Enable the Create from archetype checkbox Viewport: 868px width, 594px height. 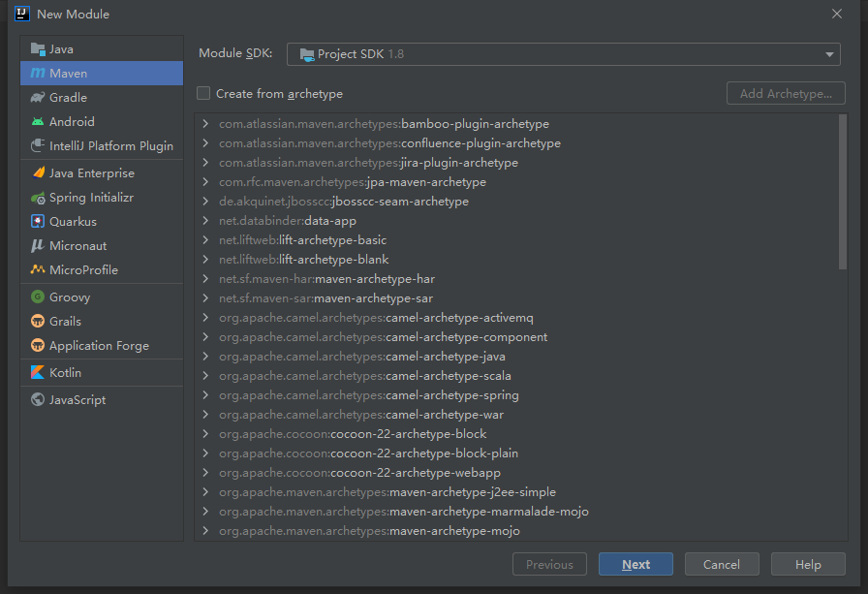[201, 93]
